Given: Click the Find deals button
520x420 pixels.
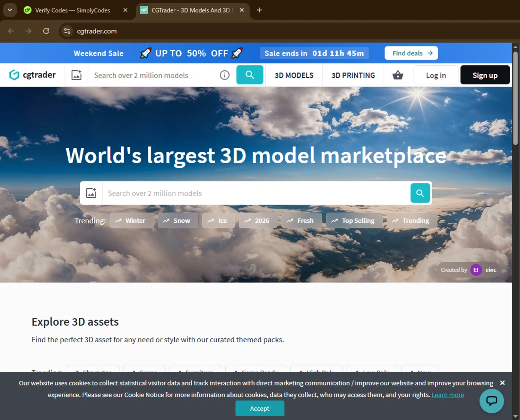Looking at the screenshot, I should (411, 53).
